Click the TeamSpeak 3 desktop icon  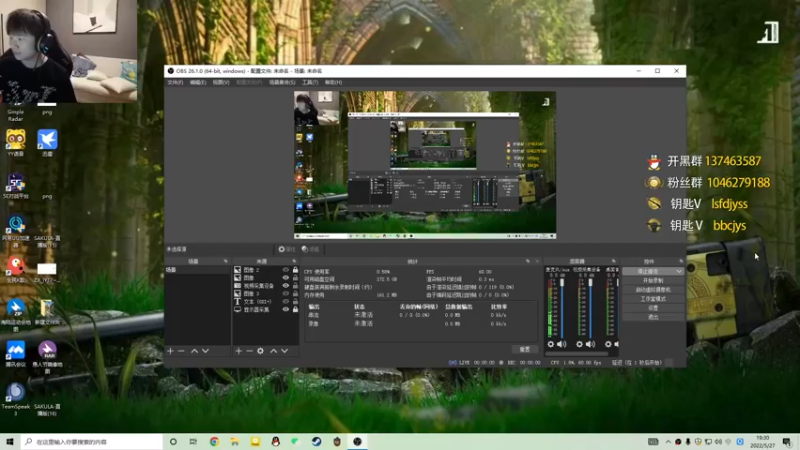(16, 399)
